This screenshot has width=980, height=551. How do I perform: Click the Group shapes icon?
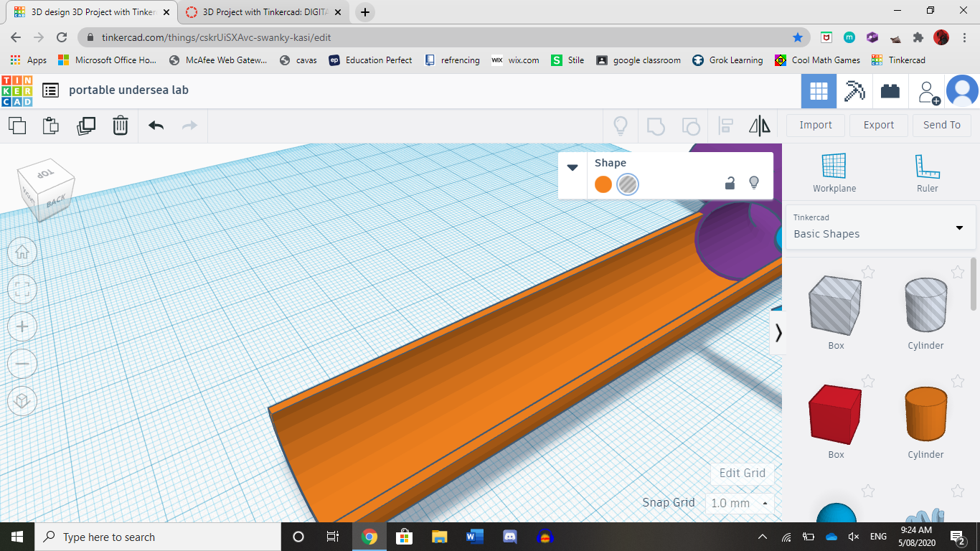tap(656, 126)
